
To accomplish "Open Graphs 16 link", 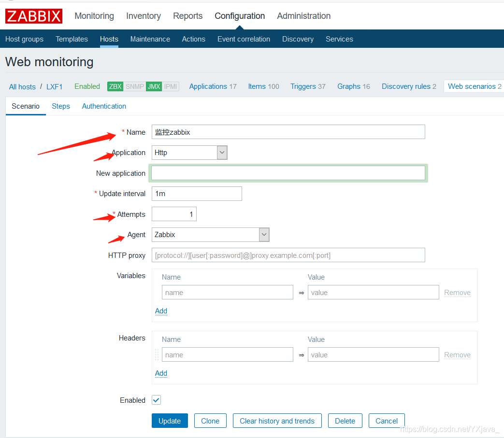I will coord(354,86).
